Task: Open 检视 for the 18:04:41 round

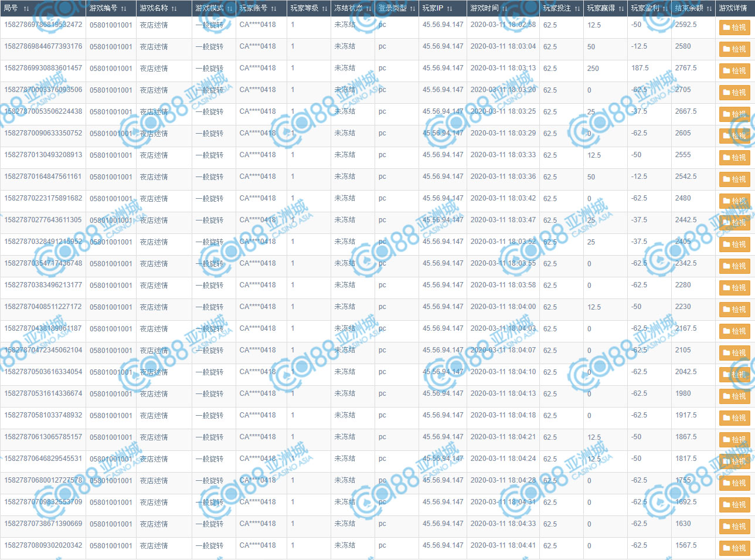Action: [x=734, y=548]
